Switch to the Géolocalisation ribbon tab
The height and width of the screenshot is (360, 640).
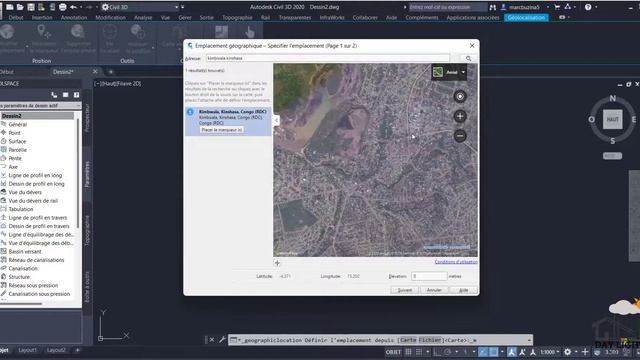pyautogui.click(x=526, y=18)
